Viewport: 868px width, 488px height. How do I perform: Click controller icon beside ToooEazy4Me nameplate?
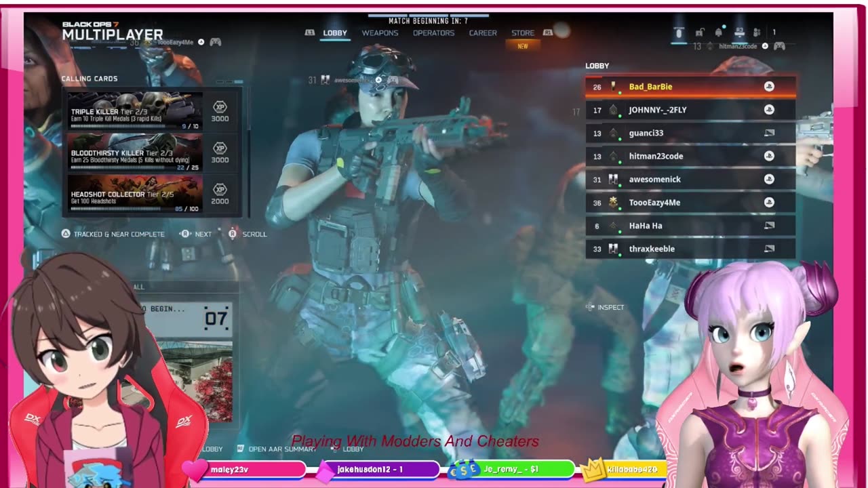(x=216, y=42)
